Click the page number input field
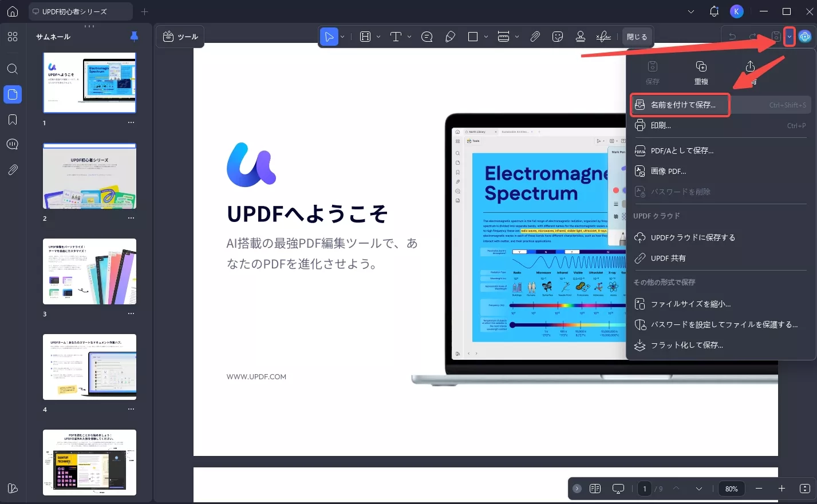The width and height of the screenshot is (817, 504). pyautogui.click(x=645, y=489)
